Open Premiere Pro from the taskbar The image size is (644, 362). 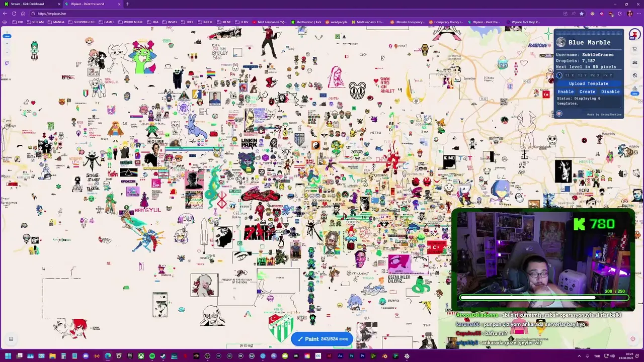[x=362, y=356]
